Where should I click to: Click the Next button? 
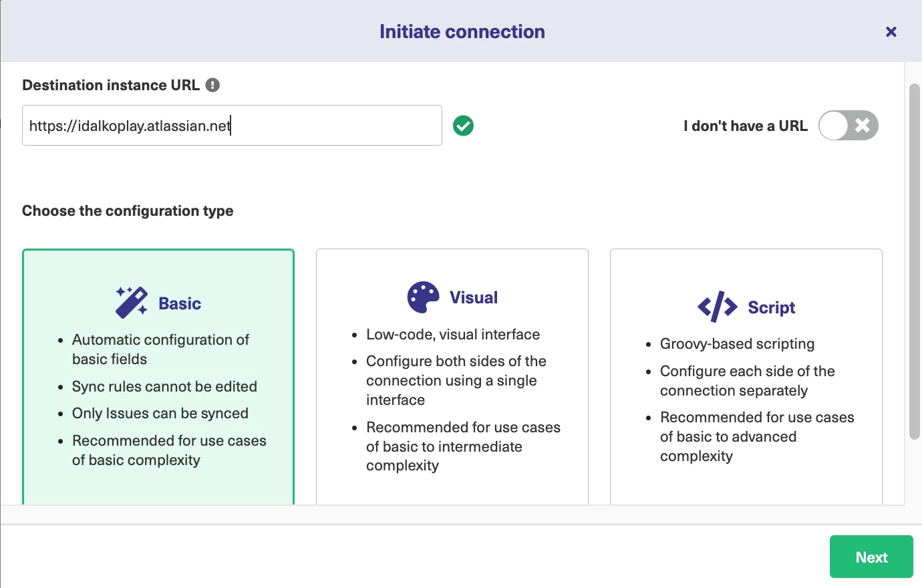coord(871,557)
